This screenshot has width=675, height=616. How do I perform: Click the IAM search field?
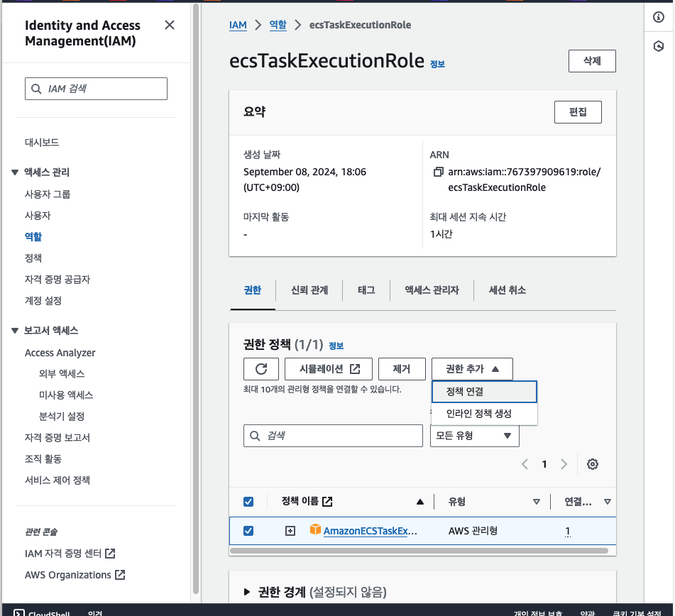[96, 89]
